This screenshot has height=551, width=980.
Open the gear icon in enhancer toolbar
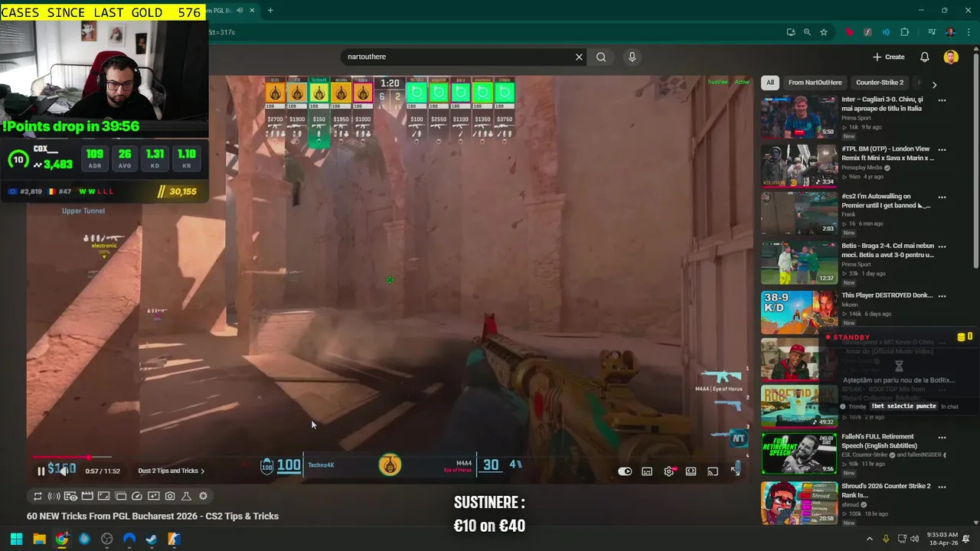(x=203, y=496)
